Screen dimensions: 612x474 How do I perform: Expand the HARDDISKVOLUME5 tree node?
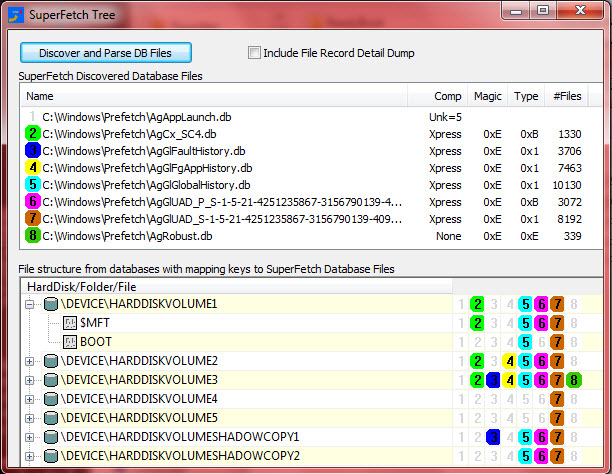[29, 418]
